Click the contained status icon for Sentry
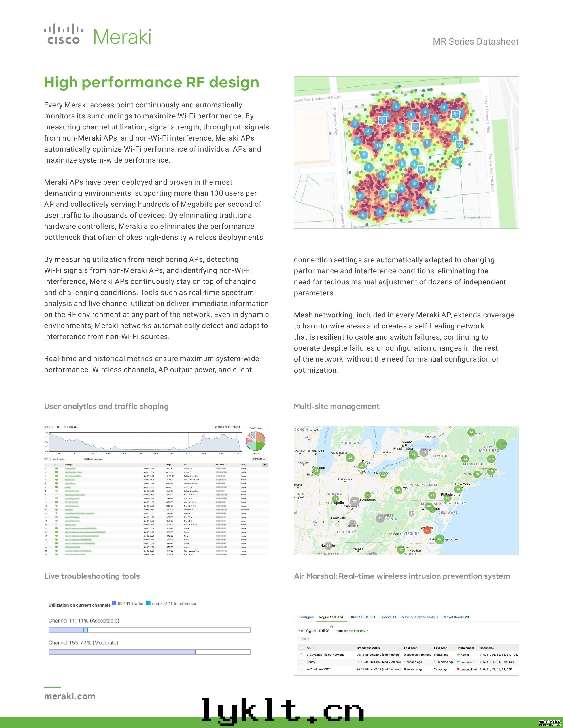The height and width of the screenshot is (728, 563). click(x=458, y=662)
